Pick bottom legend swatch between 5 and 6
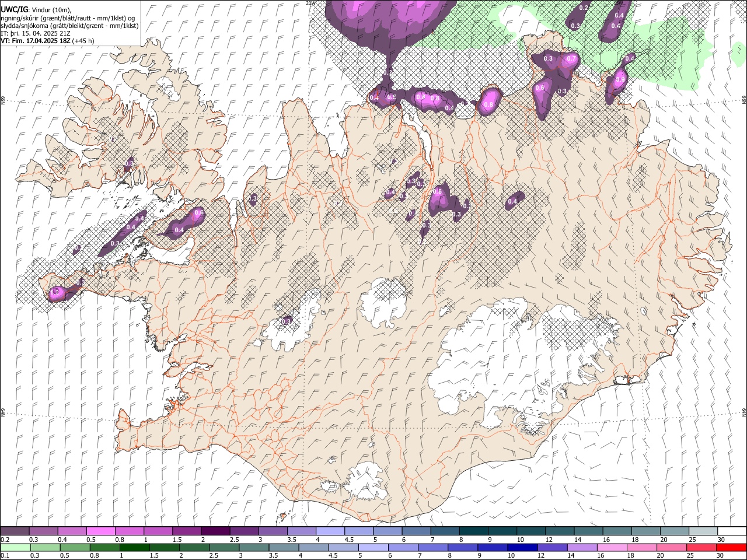 [372, 547]
